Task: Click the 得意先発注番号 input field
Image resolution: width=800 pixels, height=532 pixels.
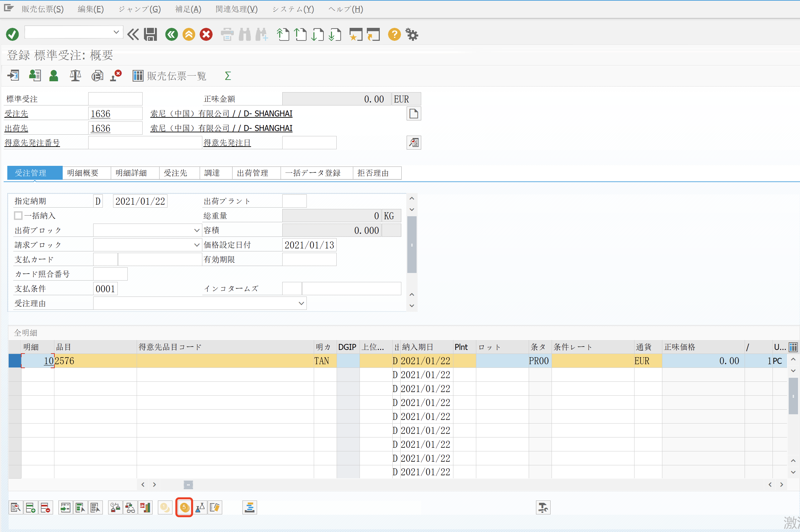Action: 145,143
